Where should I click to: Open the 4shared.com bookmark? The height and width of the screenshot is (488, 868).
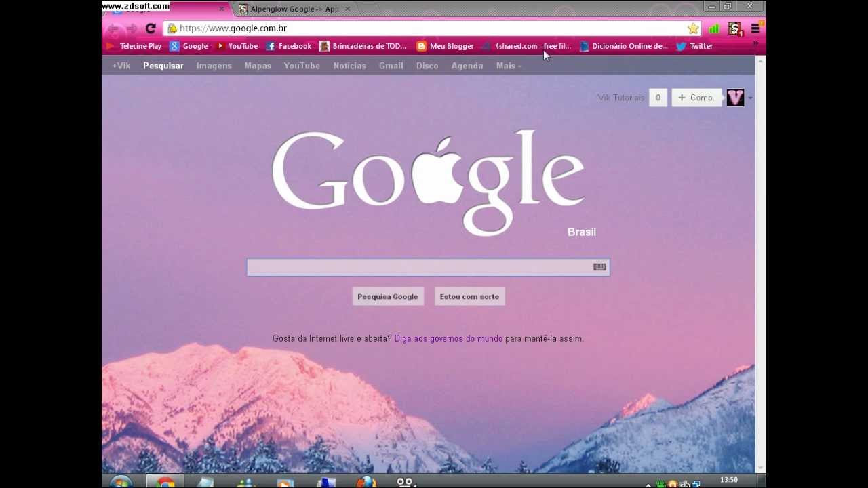[526, 46]
